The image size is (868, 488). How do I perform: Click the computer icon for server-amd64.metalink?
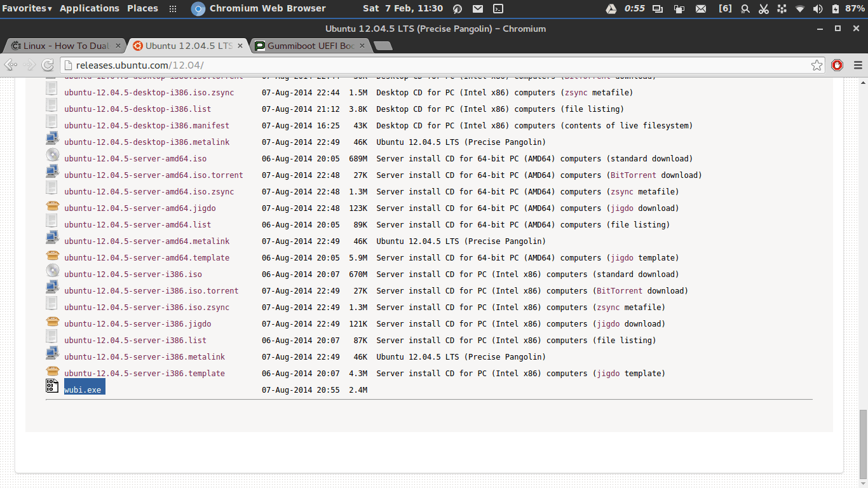pyautogui.click(x=52, y=238)
